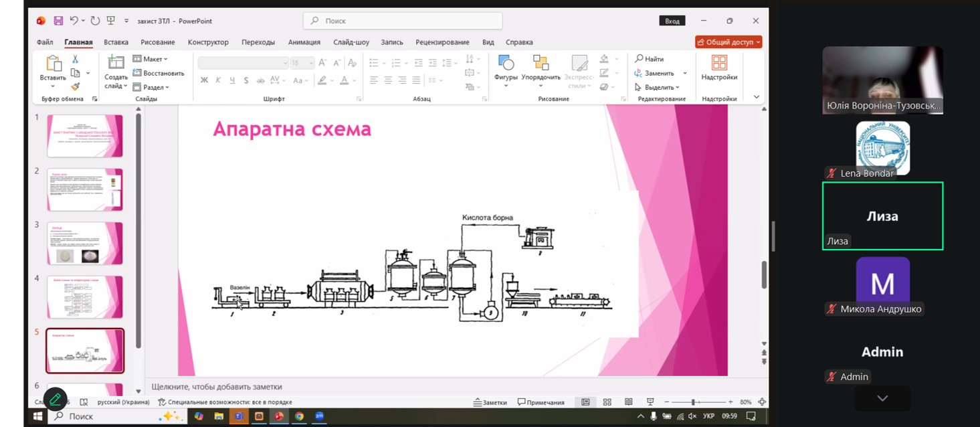Viewport: 980px width, 427px height.
Task: Open the Выделить select dropdown
Action: [x=661, y=87]
